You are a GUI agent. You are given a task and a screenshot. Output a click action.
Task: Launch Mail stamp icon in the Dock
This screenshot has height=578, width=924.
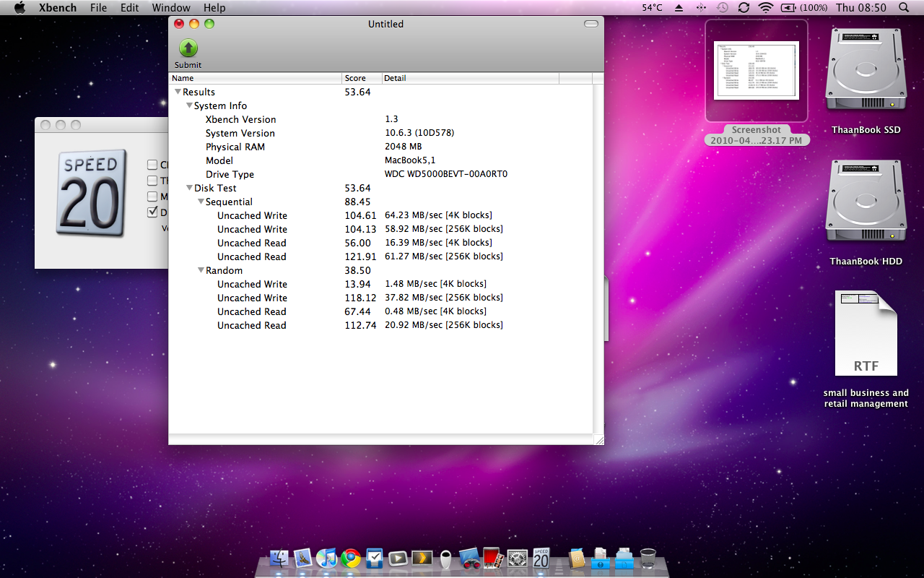point(303,558)
